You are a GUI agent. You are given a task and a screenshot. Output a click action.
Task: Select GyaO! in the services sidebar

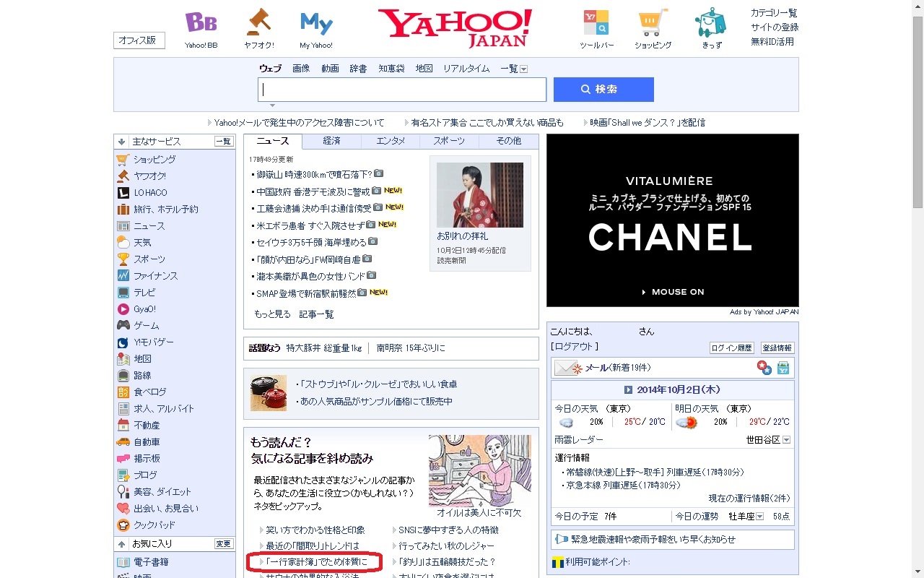point(144,309)
